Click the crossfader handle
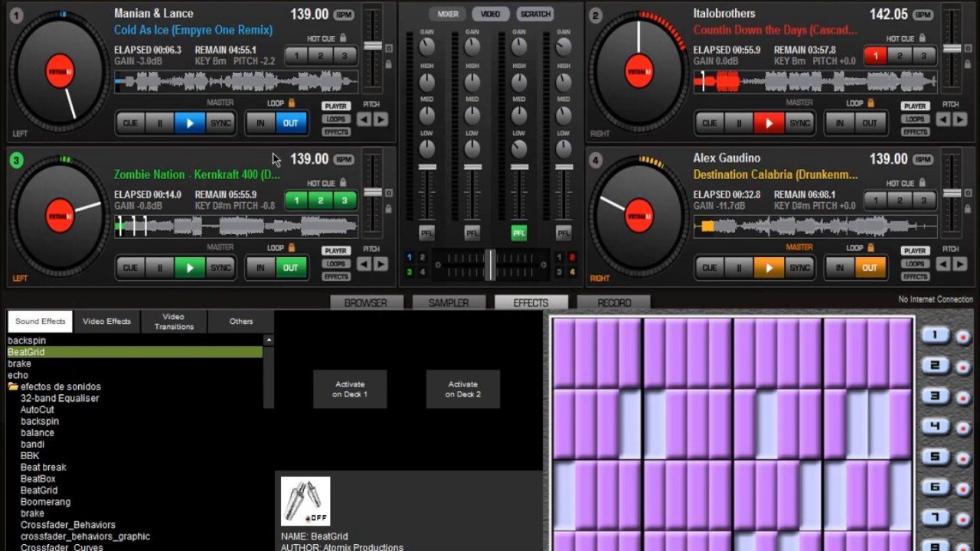980x551 pixels. pyautogui.click(x=490, y=265)
